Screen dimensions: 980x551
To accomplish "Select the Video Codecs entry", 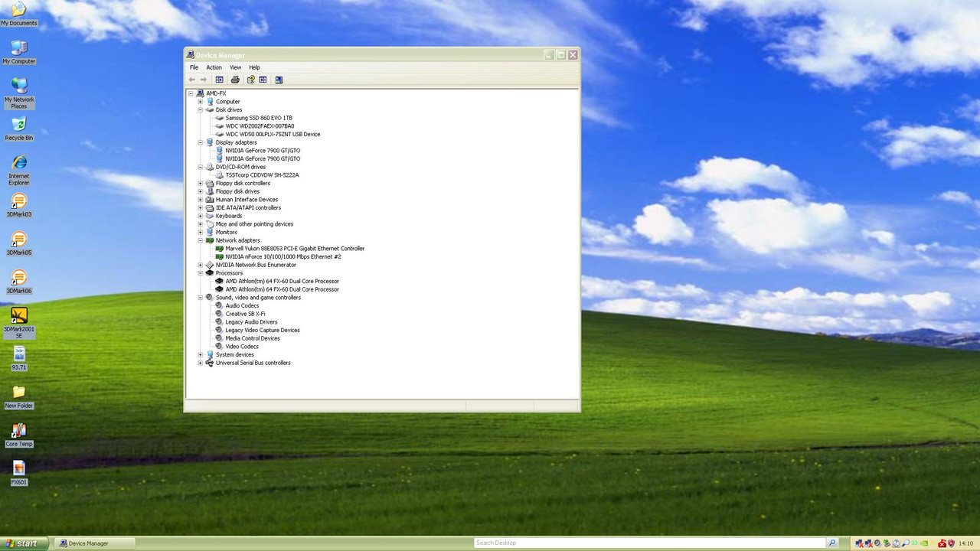I will coord(242,347).
